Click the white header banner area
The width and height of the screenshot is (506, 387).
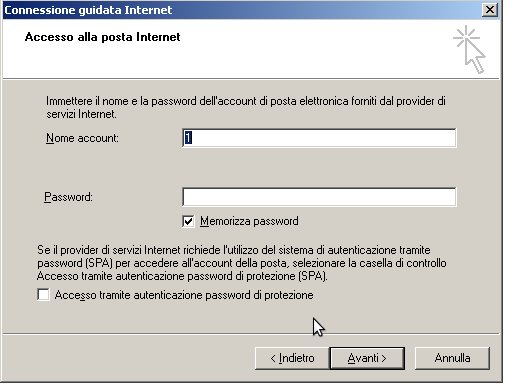click(x=251, y=48)
